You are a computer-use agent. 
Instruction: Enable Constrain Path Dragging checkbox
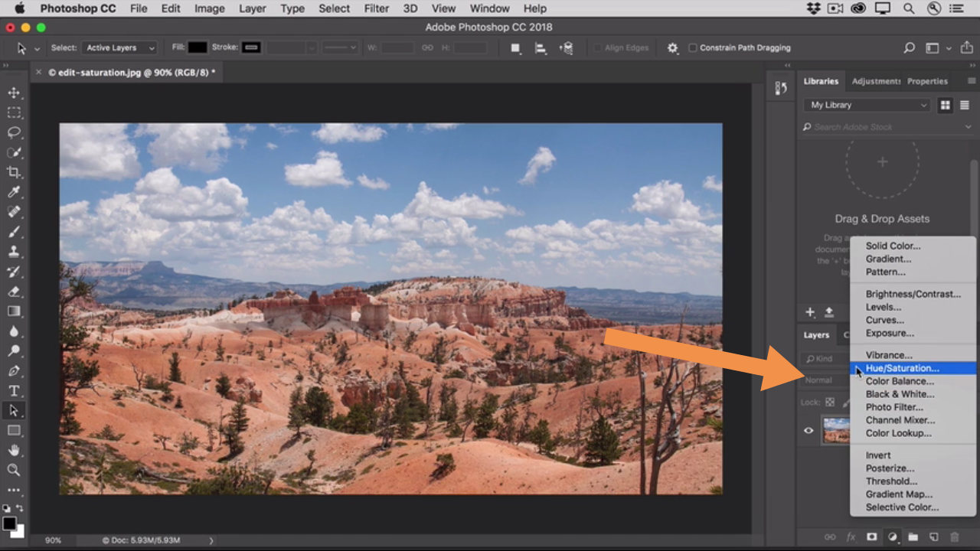point(693,47)
